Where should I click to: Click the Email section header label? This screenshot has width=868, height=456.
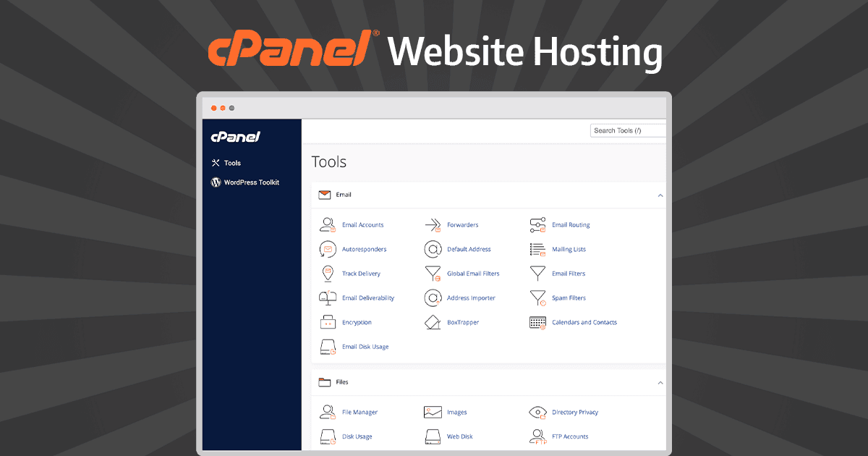pos(344,195)
